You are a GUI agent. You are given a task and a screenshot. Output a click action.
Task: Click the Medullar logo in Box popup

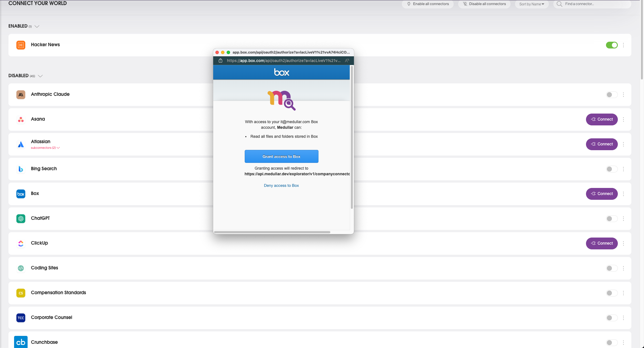coord(281,100)
